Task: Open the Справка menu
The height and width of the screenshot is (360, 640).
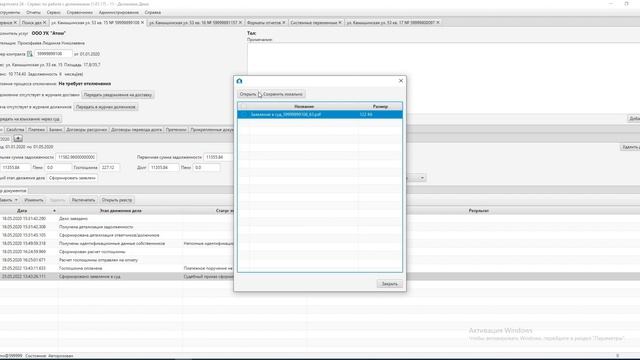Action: tap(153, 13)
